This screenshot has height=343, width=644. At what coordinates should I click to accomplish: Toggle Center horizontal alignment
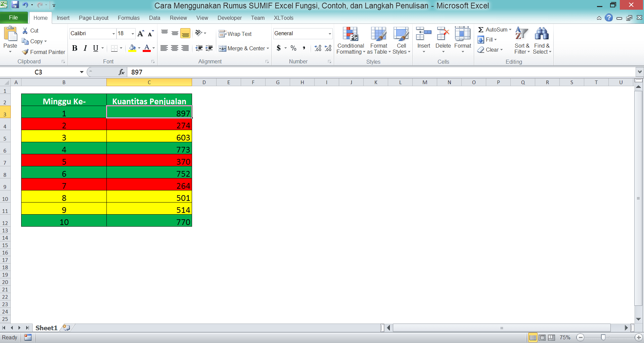175,48
